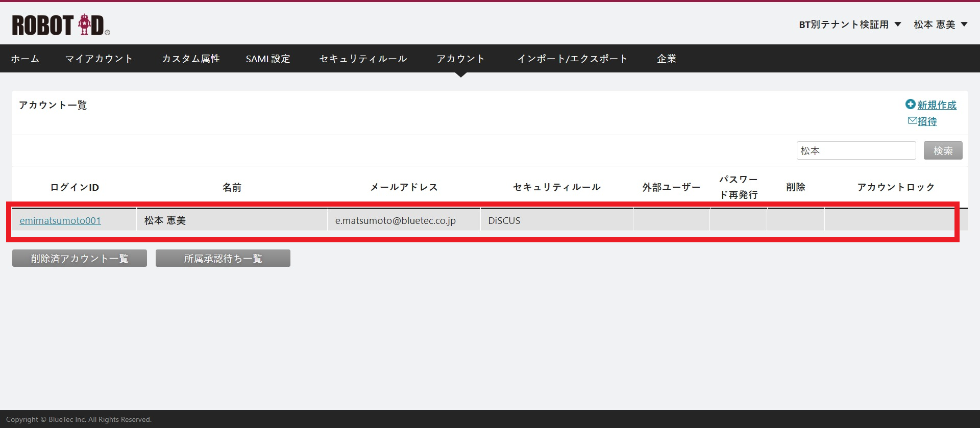Click the plus icon beside 新規作成

pyautogui.click(x=910, y=105)
